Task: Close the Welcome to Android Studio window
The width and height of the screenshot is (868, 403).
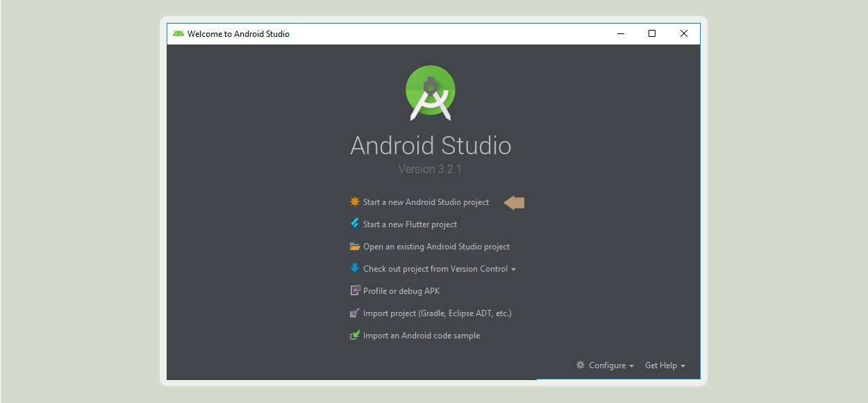Action: click(x=684, y=33)
